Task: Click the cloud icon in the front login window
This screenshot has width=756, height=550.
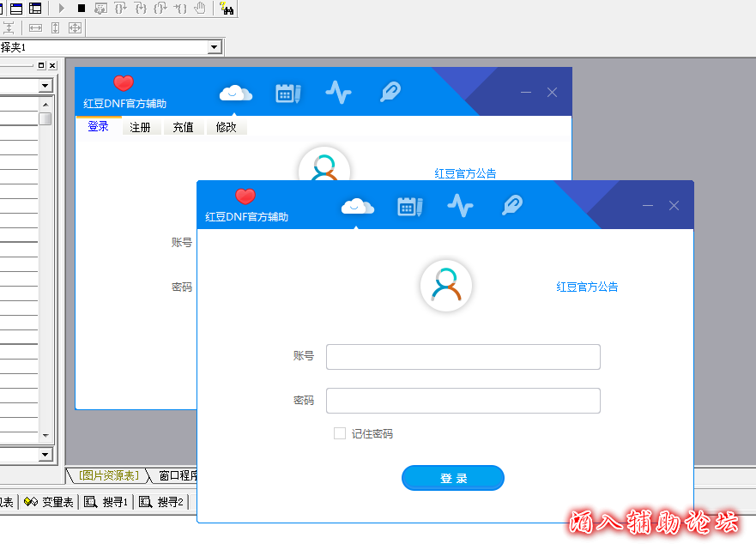Action: [357, 206]
